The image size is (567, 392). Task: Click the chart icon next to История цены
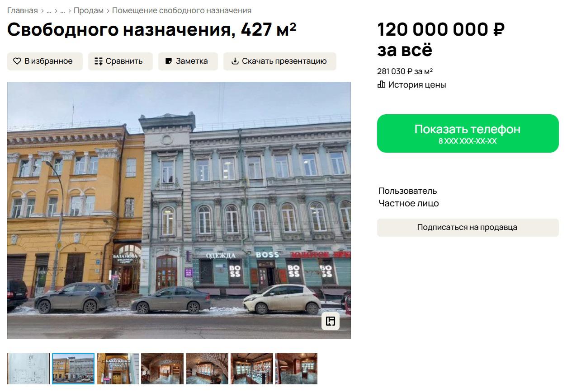coord(381,84)
